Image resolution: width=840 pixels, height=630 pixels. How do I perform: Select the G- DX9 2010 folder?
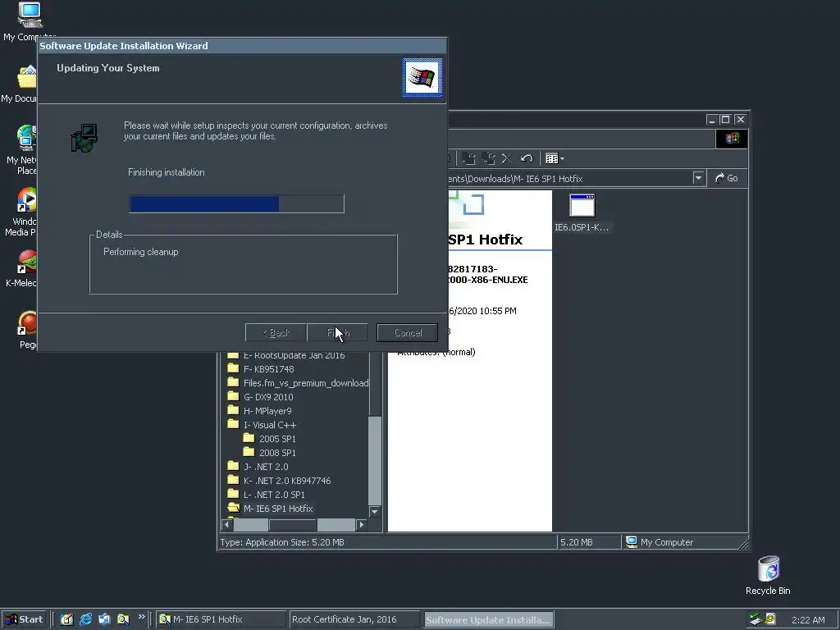[268, 397]
